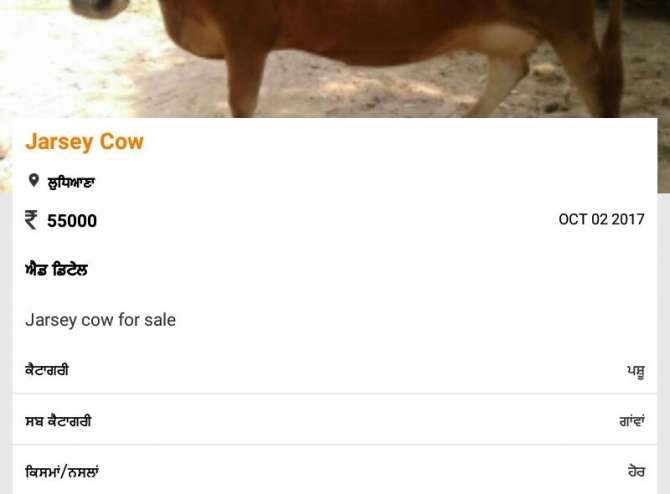Tap the sandy ground in photo
The height and width of the screenshot is (494, 670).
click(x=363, y=92)
